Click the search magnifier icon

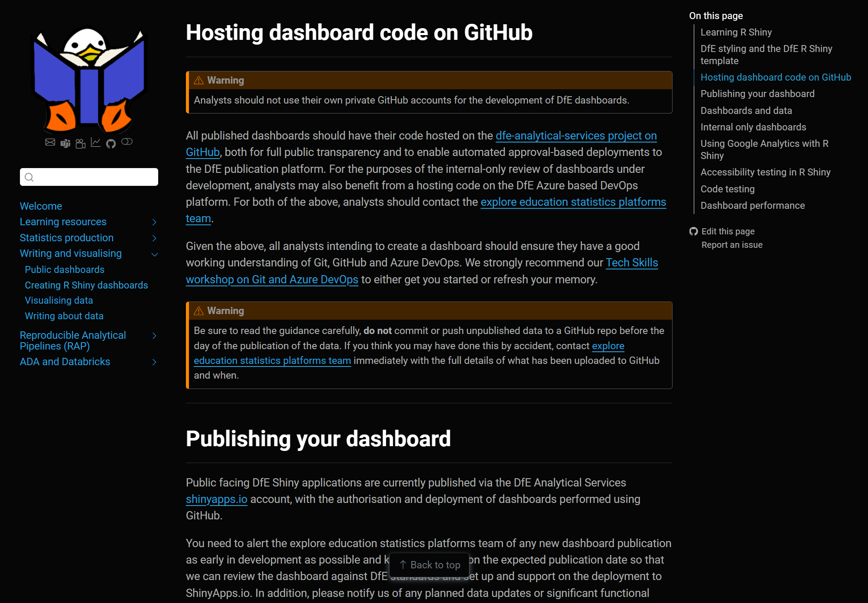(29, 177)
